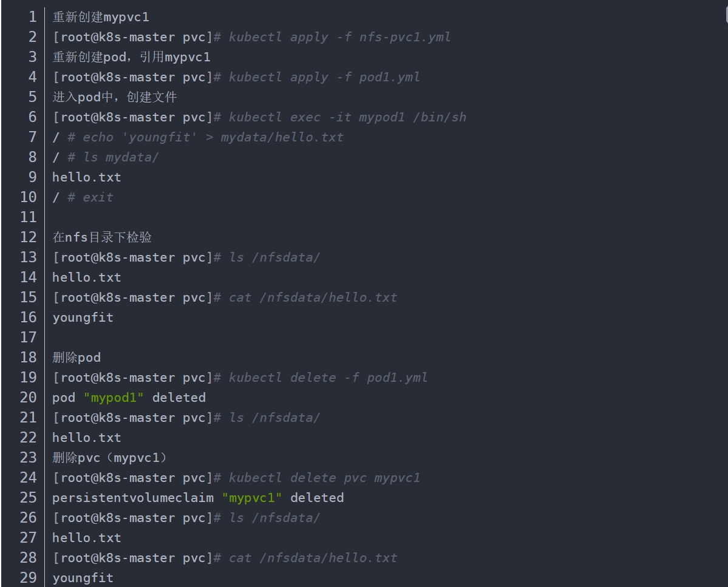Click line number 1 in the gutter
This screenshot has height=587, width=728.
coord(32,17)
